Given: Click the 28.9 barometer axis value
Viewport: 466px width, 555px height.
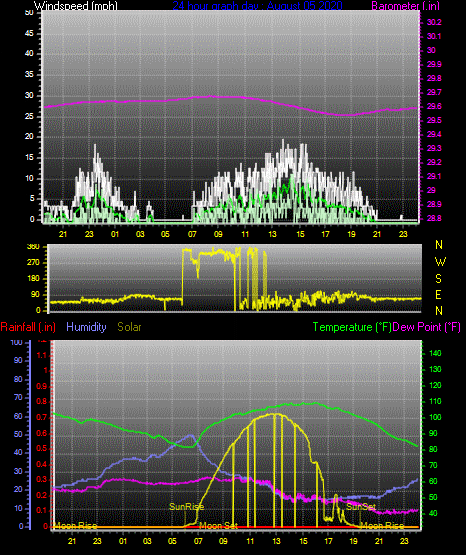Looking at the screenshot, I should click(434, 205).
